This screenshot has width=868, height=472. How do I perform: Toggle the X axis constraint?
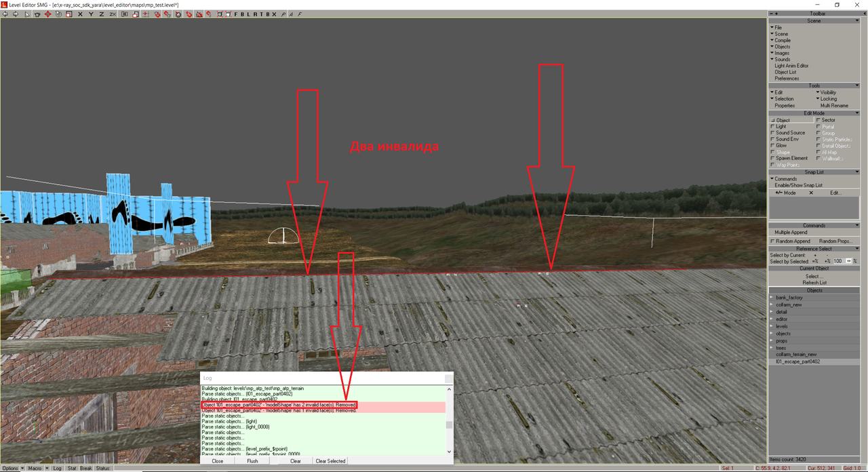[x=81, y=14]
